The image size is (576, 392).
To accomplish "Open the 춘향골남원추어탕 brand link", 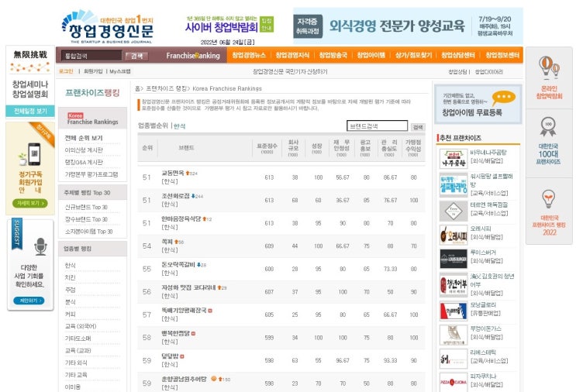I will coord(184,379).
